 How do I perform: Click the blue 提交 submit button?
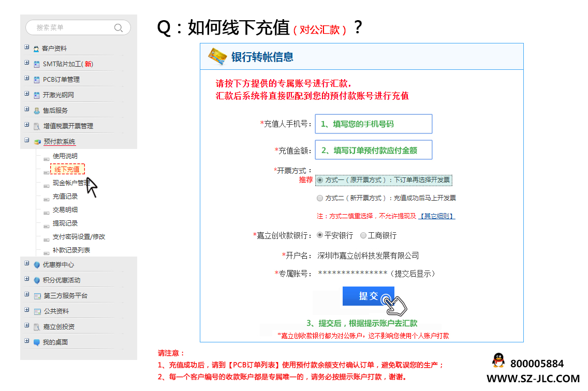point(368,296)
